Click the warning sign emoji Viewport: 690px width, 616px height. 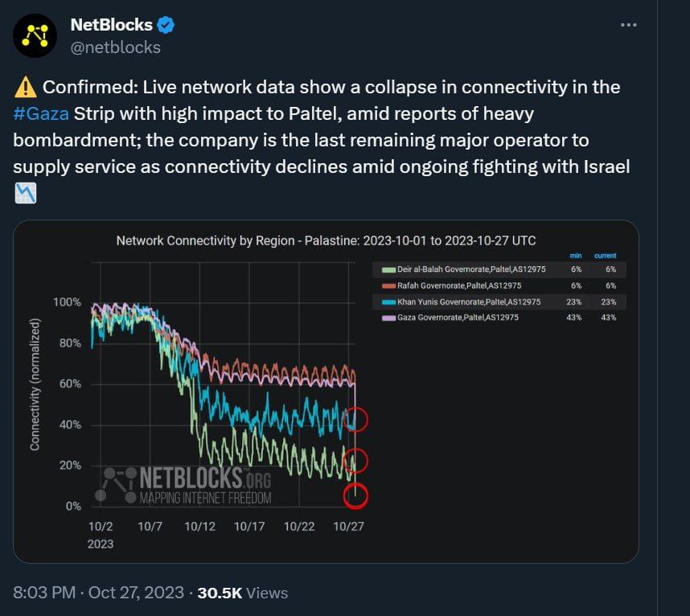click(x=24, y=87)
